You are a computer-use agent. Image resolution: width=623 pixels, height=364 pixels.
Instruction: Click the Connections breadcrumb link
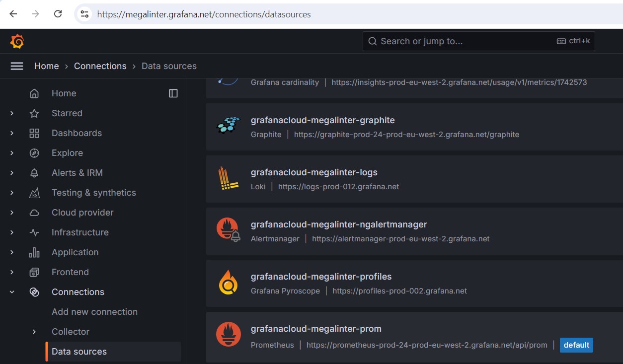[x=100, y=66]
